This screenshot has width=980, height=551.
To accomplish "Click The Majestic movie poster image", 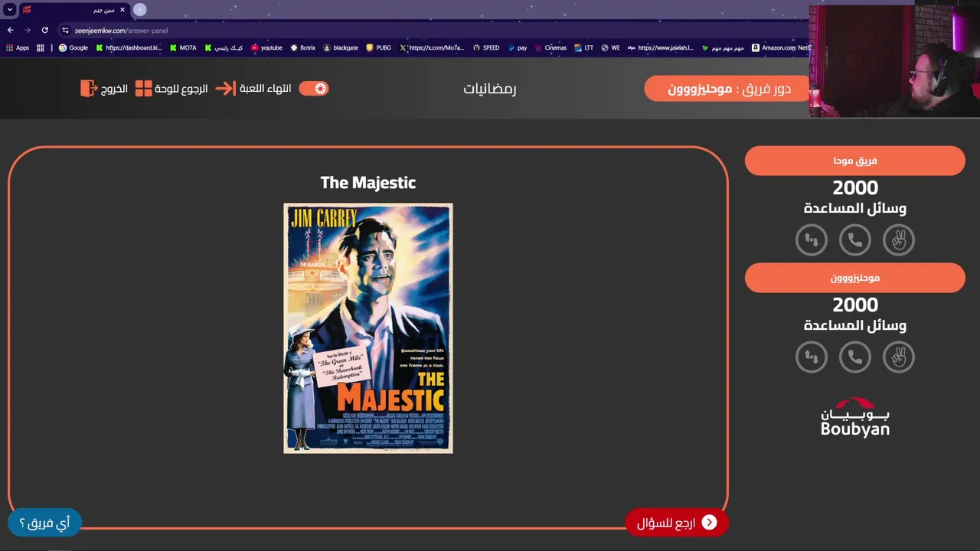I will point(368,328).
